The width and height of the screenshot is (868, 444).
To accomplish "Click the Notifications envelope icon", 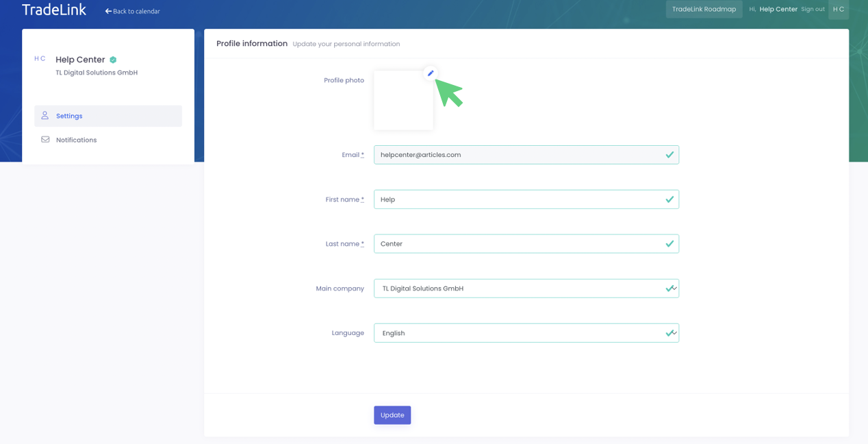I will pos(45,140).
